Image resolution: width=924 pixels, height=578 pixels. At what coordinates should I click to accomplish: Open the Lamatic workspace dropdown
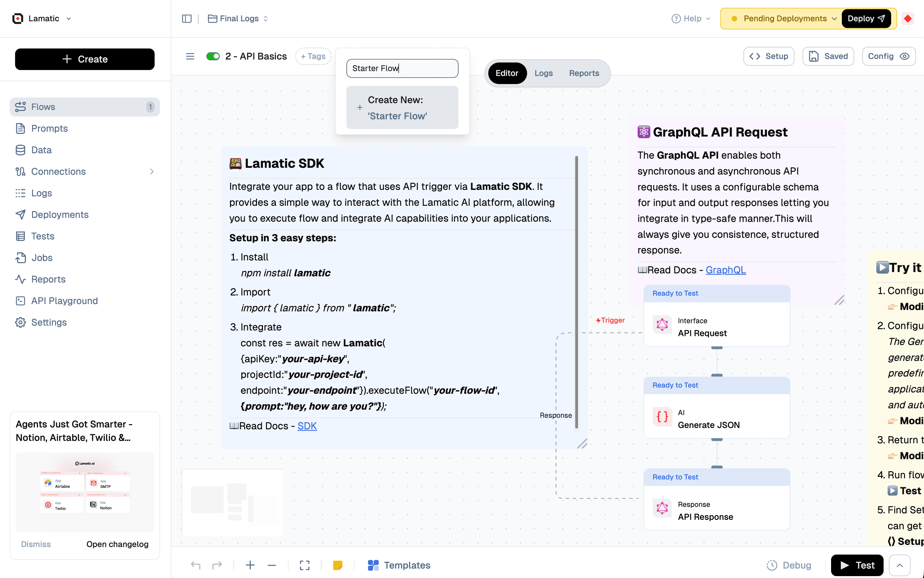(x=69, y=18)
